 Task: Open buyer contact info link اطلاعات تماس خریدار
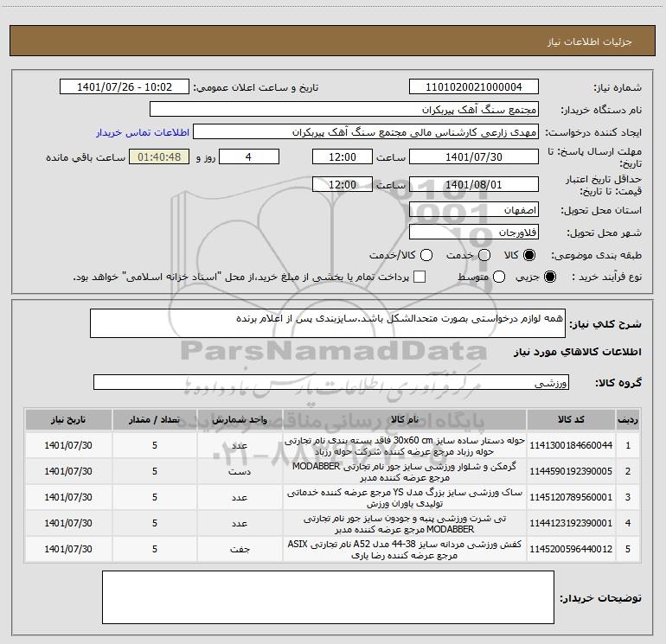(143, 132)
